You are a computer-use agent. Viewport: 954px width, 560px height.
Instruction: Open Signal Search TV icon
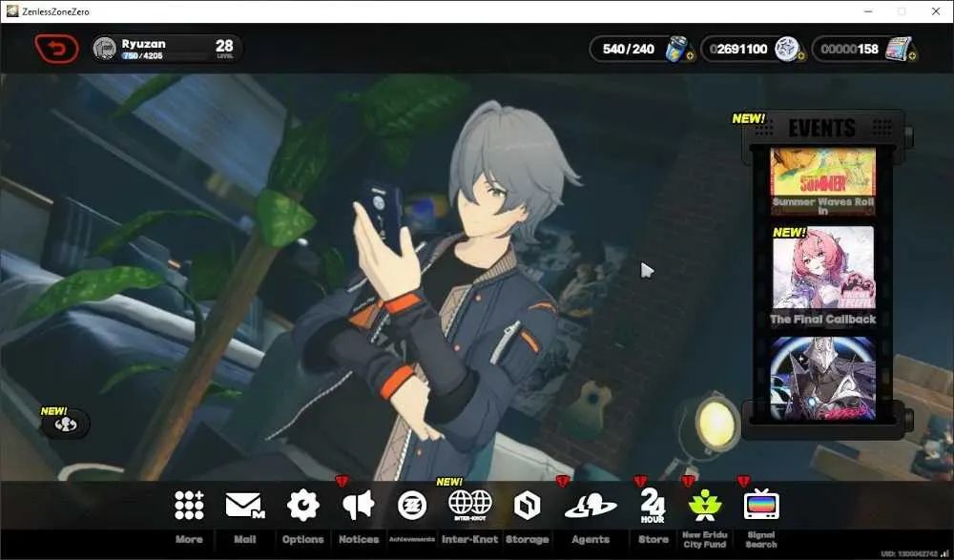pyautogui.click(x=761, y=504)
